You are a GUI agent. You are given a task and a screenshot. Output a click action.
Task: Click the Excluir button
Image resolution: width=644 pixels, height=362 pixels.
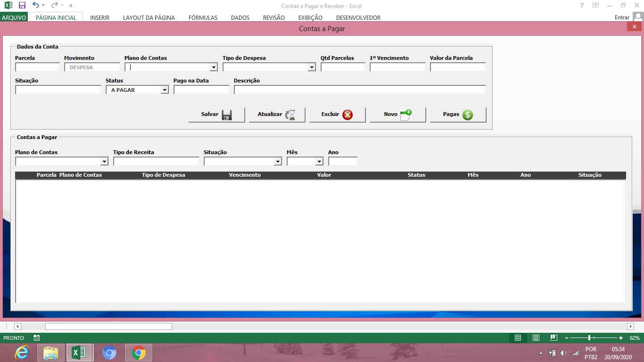pyautogui.click(x=337, y=115)
